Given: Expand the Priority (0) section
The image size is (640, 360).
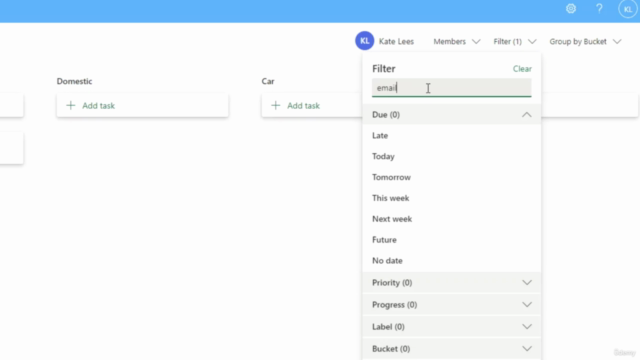Looking at the screenshot, I should [x=451, y=282].
